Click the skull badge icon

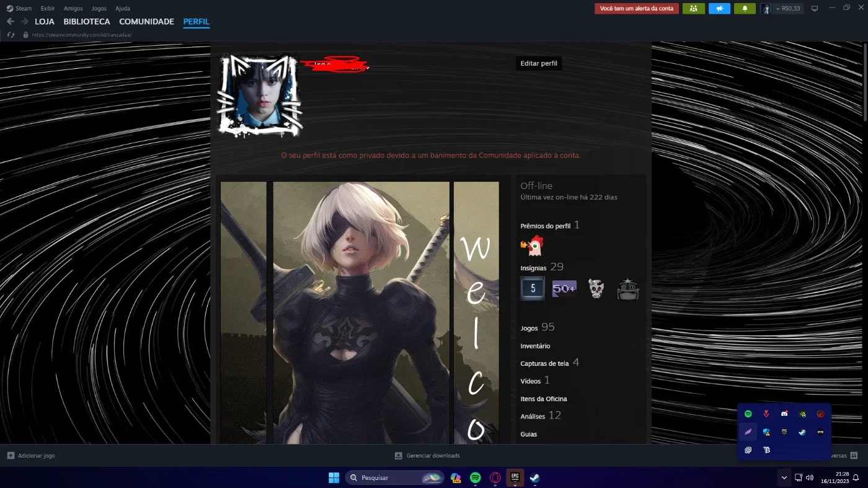[596, 289]
